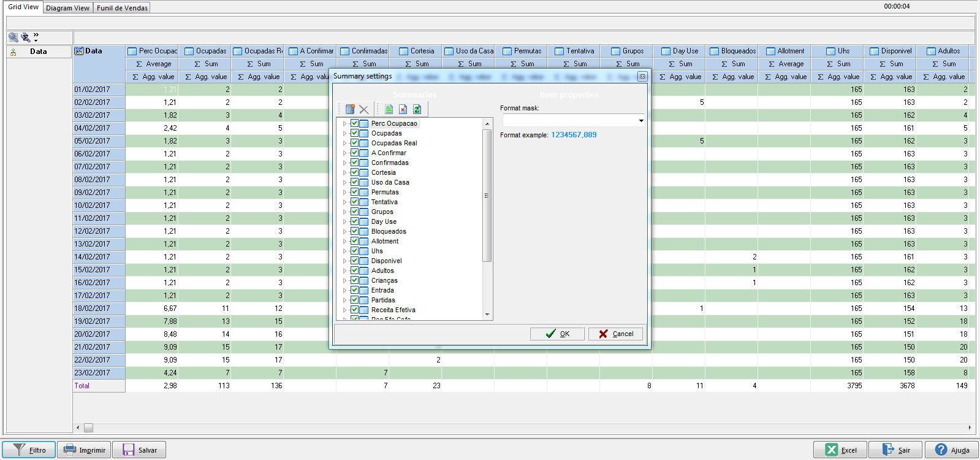Viewport: 980px width, 460px height.
Task: Expand the Crianças tree node
Action: pos(344,280)
